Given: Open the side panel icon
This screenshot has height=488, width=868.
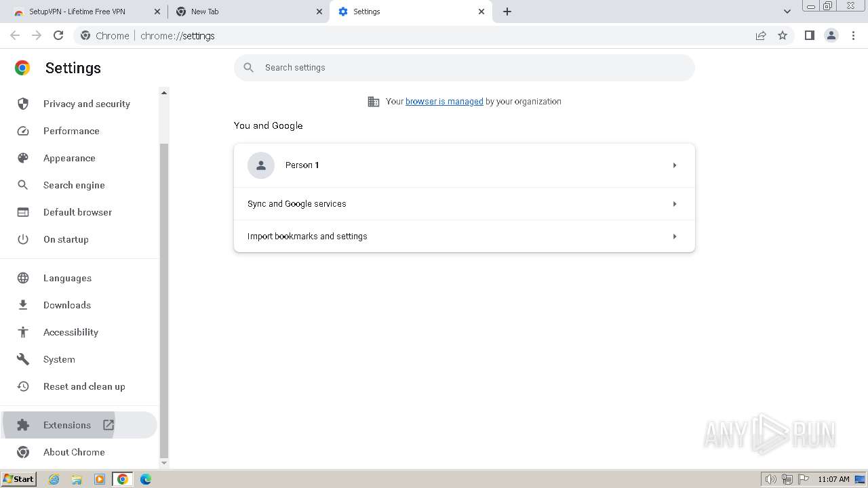Looking at the screenshot, I should click(809, 35).
